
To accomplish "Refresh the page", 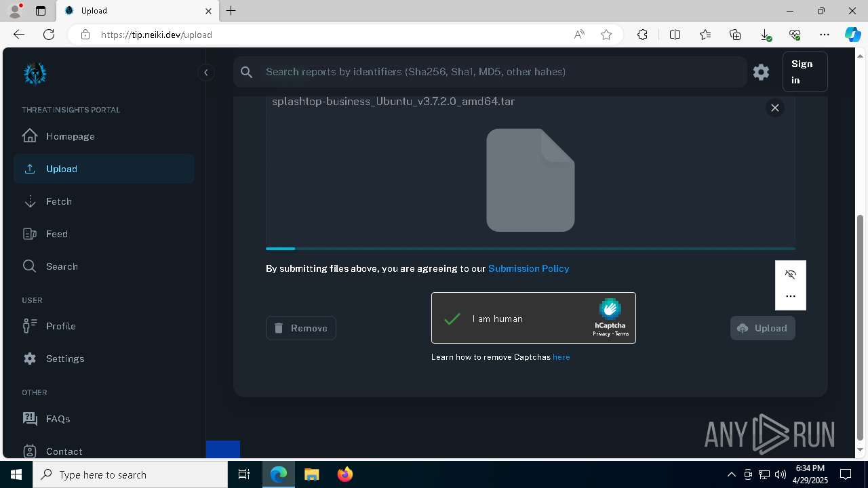I will 49,35.
